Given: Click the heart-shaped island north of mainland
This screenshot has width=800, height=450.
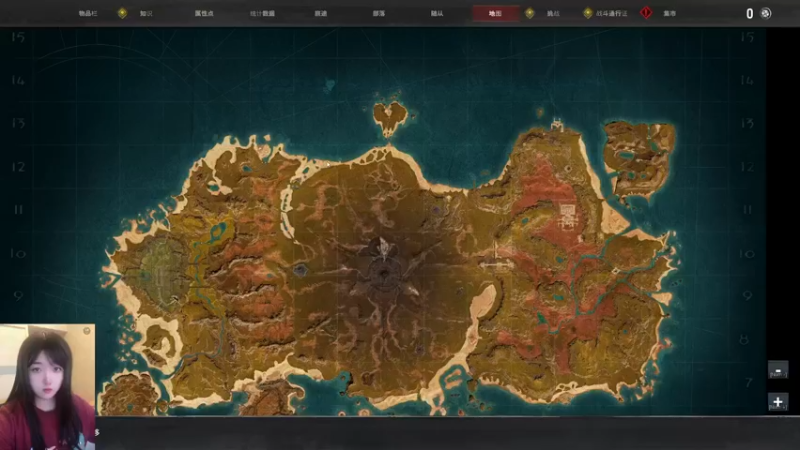Looking at the screenshot, I should [390, 119].
